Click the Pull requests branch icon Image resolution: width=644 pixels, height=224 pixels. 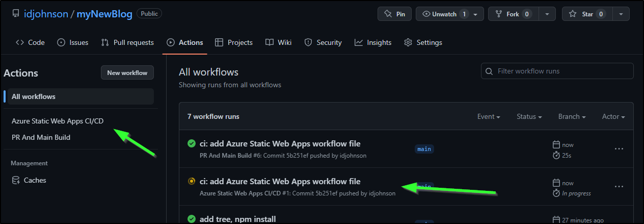(105, 42)
